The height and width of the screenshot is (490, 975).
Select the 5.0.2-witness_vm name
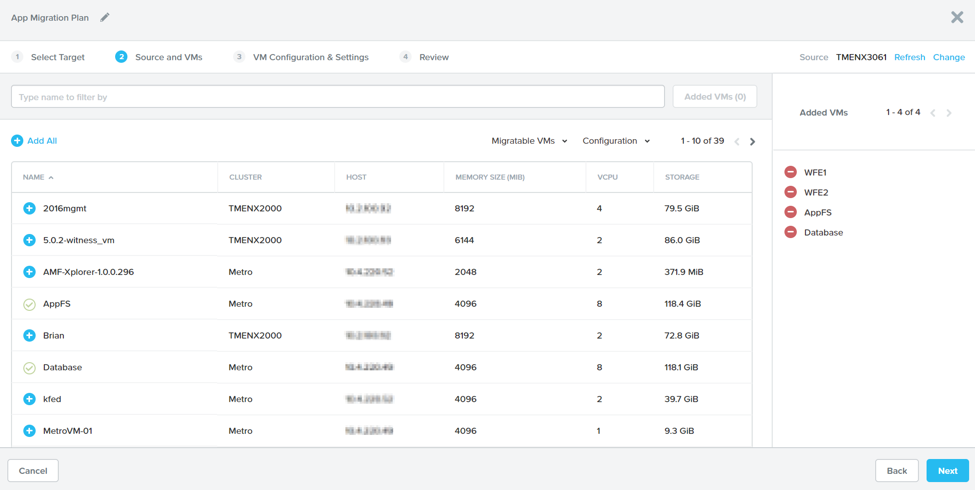coord(79,240)
